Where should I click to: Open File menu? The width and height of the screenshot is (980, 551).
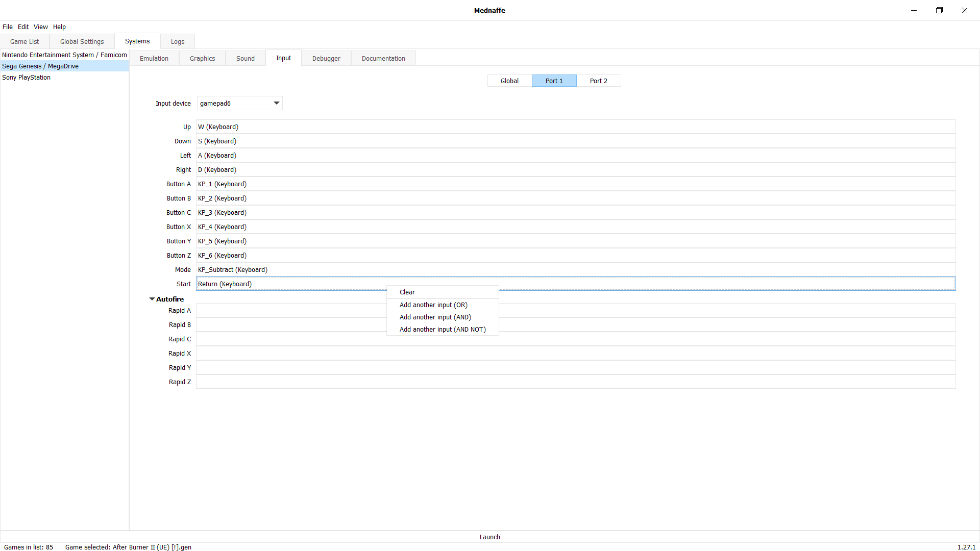pyautogui.click(x=8, y=27)
